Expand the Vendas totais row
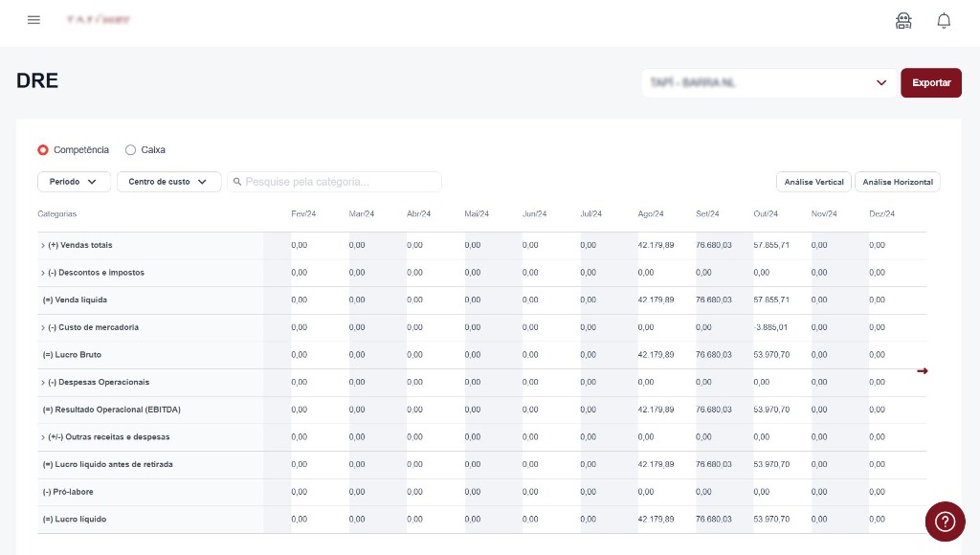This screenshot has width=980, height=555. click(x=43, y=246)
